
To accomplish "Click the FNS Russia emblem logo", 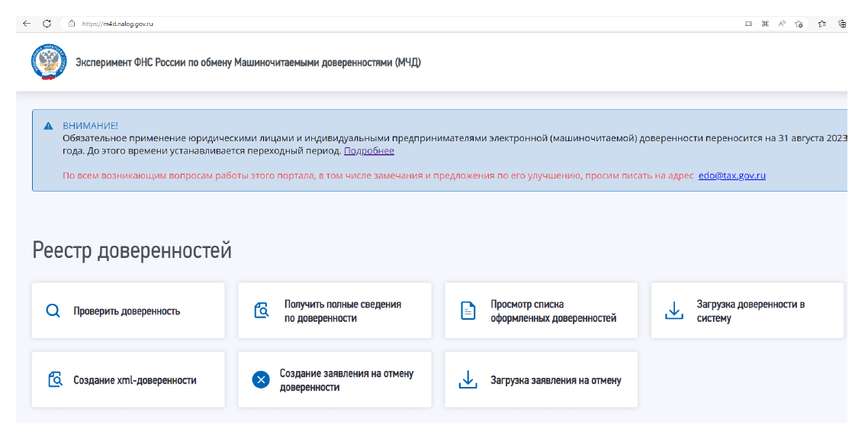I will coord(49,63).
